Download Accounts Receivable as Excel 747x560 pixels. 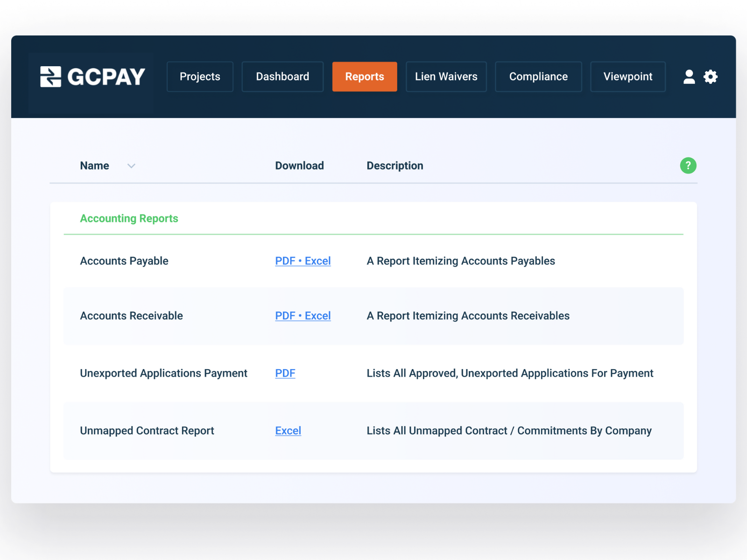point(318,316)
